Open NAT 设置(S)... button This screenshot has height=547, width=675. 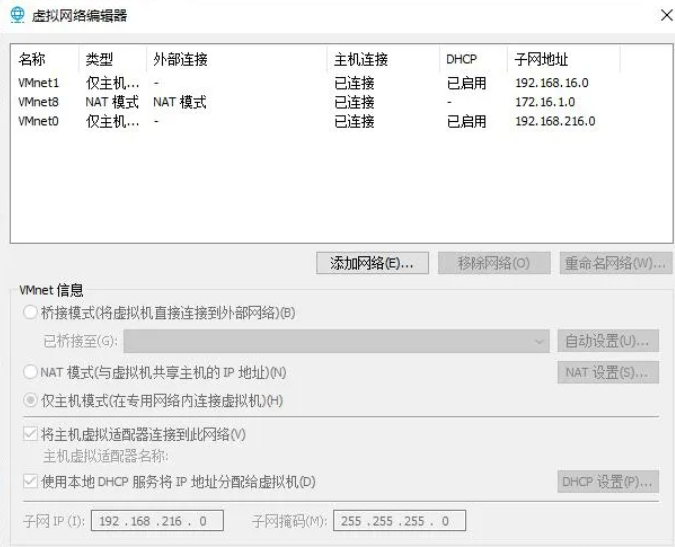pos(608,372)
